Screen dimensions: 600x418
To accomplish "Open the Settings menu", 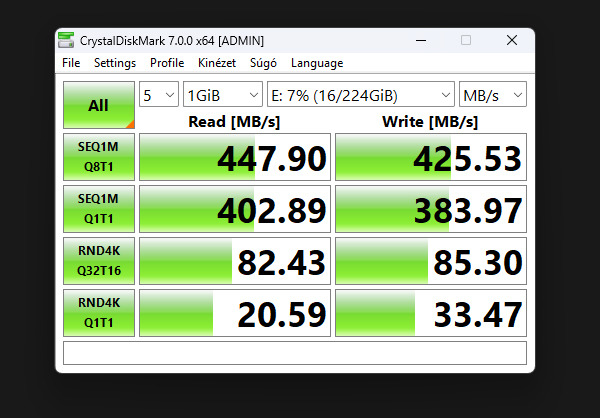I will [x=115, y=63].
